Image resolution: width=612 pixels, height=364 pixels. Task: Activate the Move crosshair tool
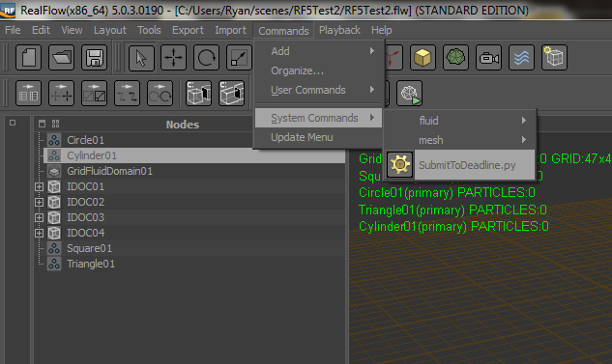174,58
